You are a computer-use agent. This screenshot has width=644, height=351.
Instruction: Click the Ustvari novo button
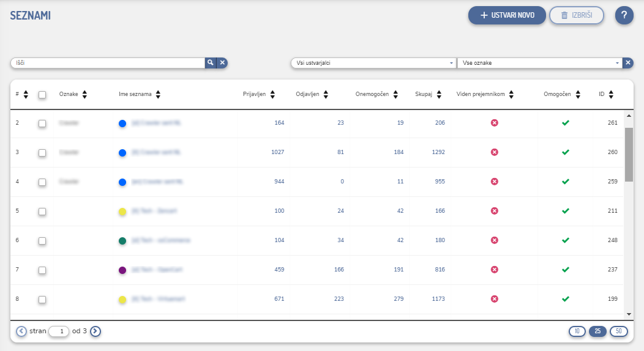(x=506, y=15)
